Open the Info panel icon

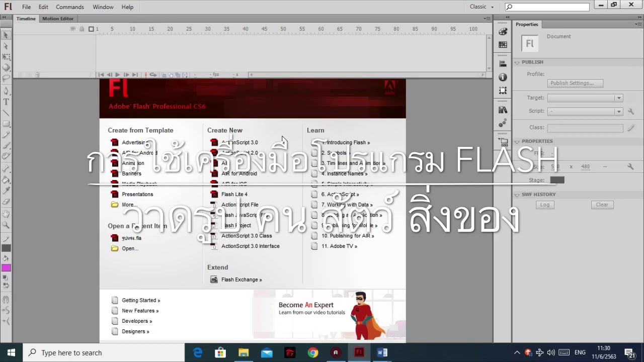pyautogui.click(x=503, y=77)
